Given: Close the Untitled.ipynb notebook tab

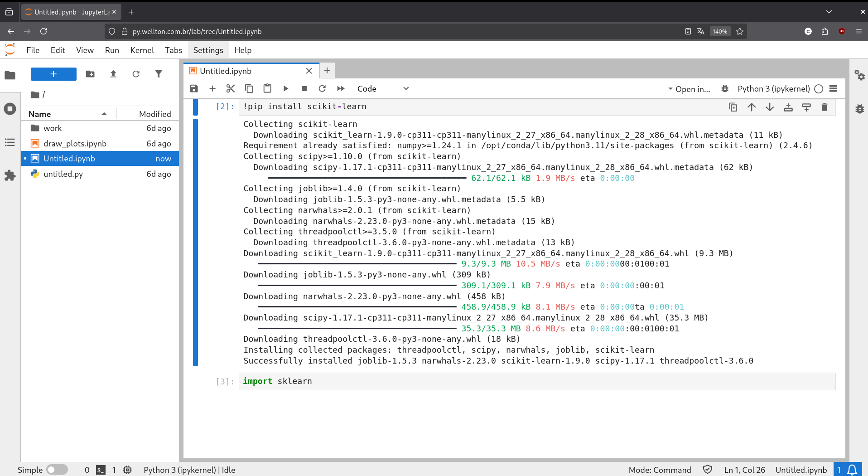Looking at the screenshot, I should [x=309, y=71].
